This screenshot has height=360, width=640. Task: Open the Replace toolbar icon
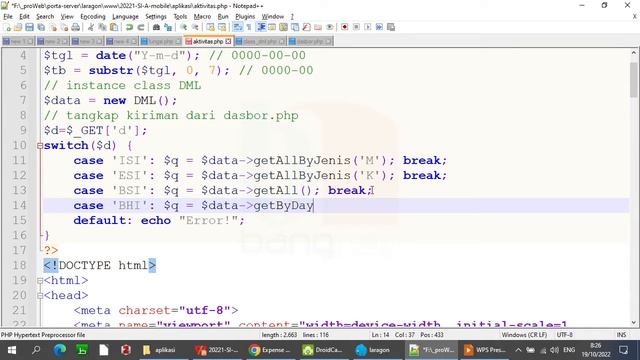pos(168,27)
